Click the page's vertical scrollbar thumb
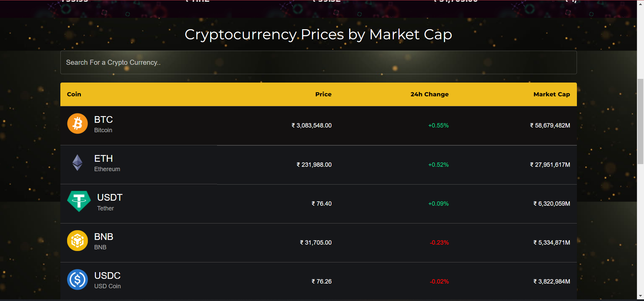 pos(641,121)
